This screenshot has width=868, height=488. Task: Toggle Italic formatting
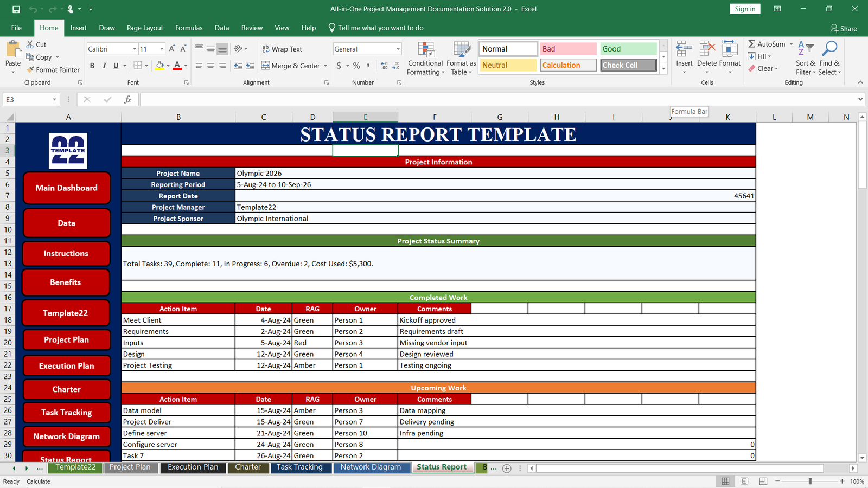pyautogui.click(x=104, y=66)
